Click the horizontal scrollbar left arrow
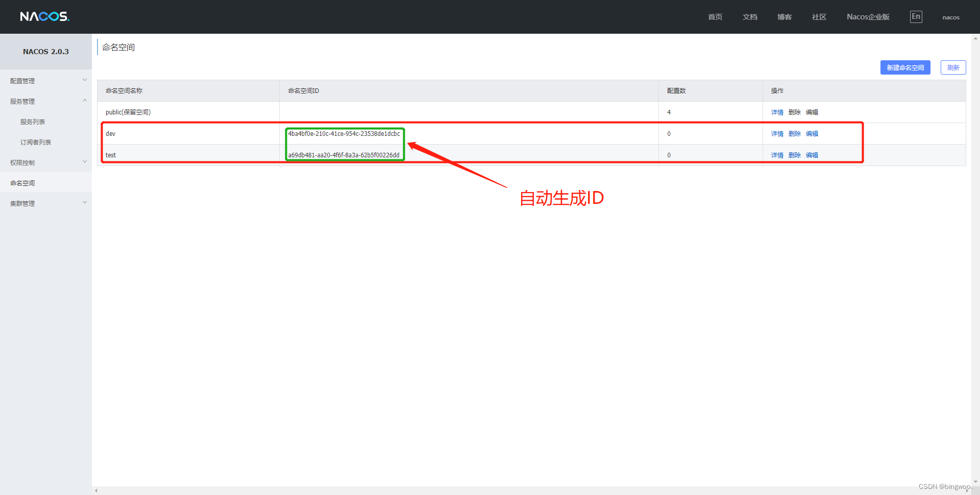 coord(96,491)
